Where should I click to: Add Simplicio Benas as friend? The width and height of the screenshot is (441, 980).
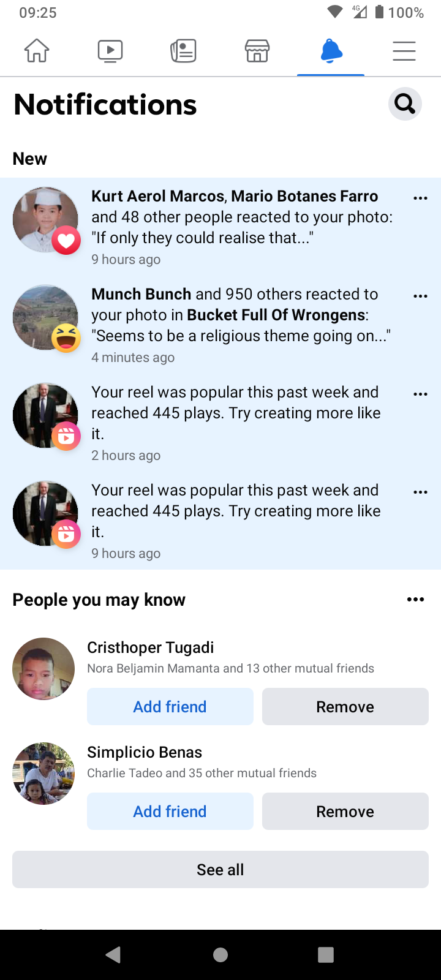[x=170, y=812]
